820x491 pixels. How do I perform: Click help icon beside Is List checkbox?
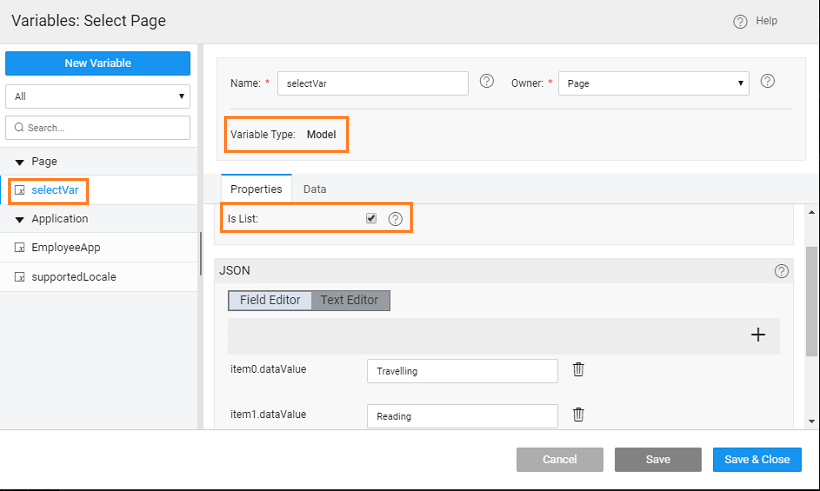(395, 219)
